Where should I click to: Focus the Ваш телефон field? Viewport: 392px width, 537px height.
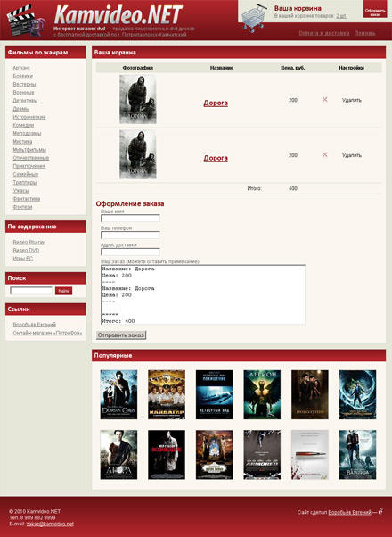pyautogui.click(x=130, y=235)
